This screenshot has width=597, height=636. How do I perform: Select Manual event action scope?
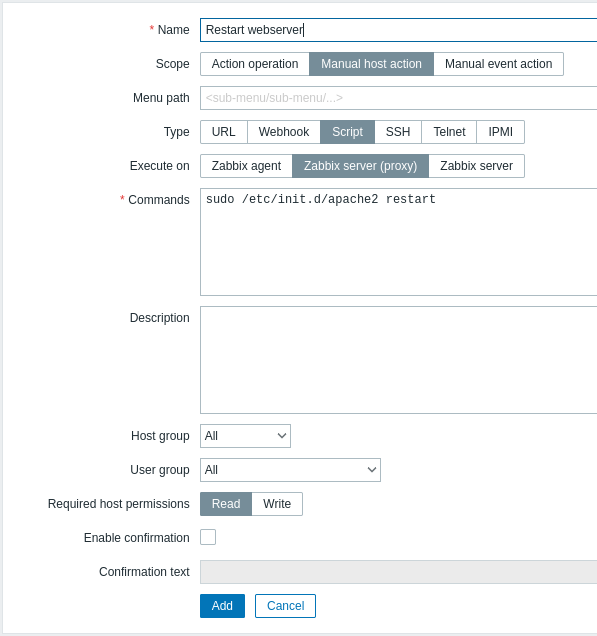click(498, 64)
